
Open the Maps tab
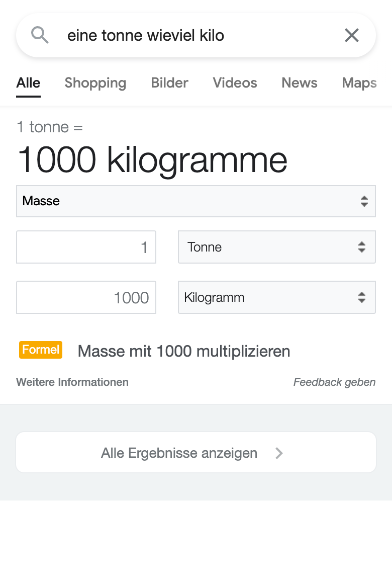click(359, 83)
